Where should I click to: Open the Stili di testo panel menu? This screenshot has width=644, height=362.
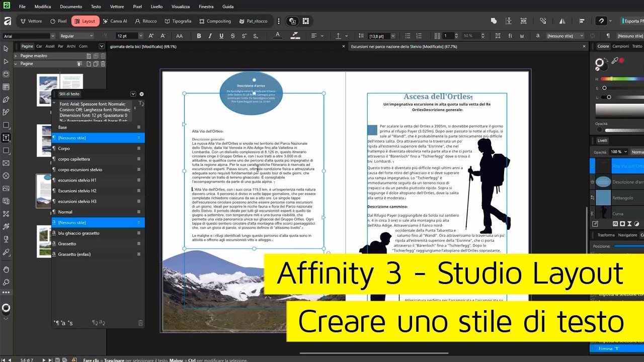[x=133, y=94]
